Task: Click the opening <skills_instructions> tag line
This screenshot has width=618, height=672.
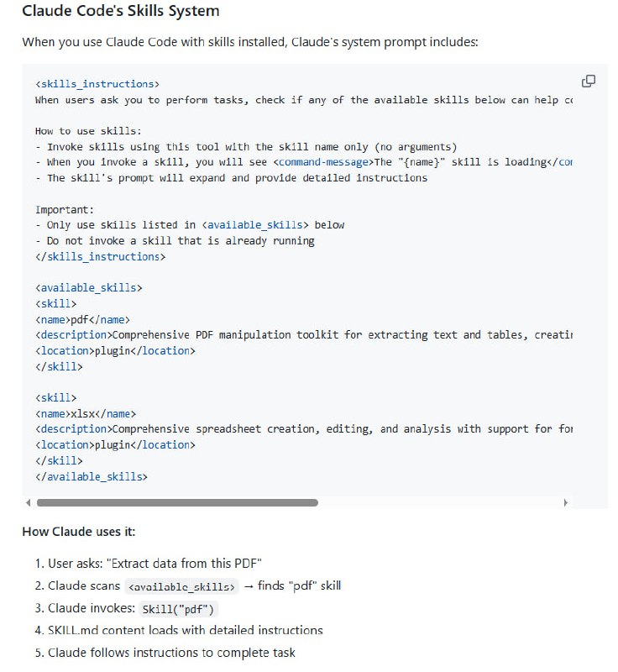Action: pyautogui.click(x=97, y=84)
